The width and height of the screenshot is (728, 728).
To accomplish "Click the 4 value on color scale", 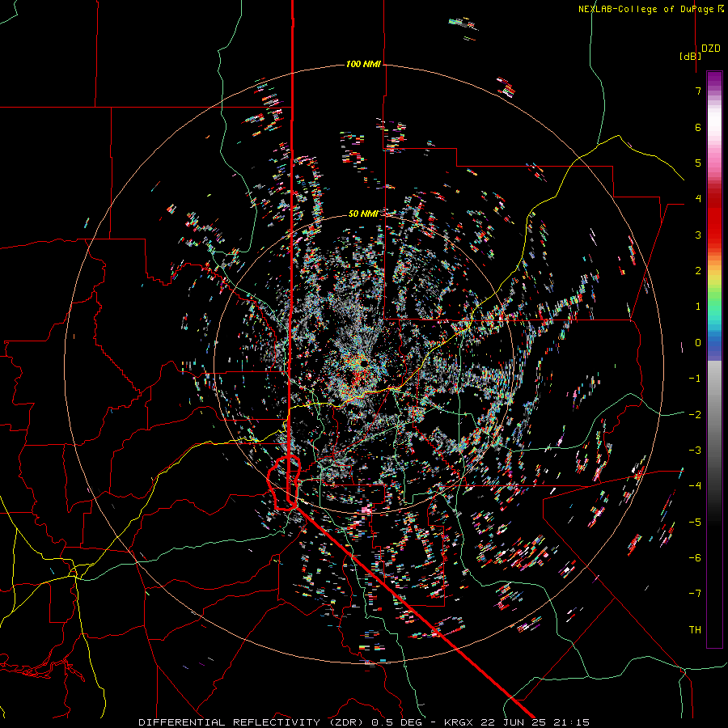I will pos(698,199).
